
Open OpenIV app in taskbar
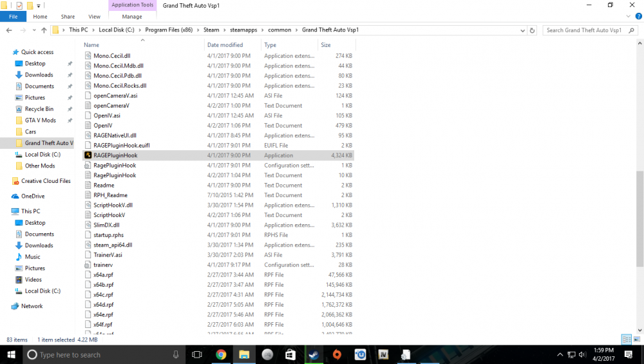384,354
